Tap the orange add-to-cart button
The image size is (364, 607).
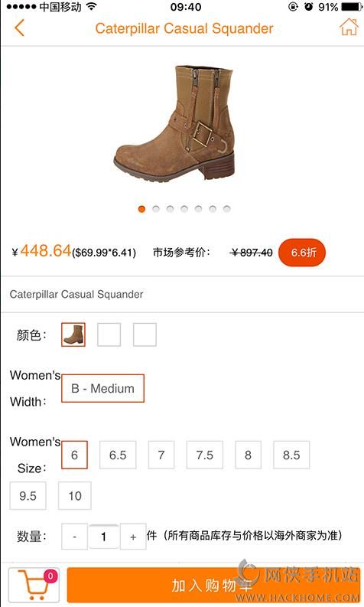[x=213, y=585]
